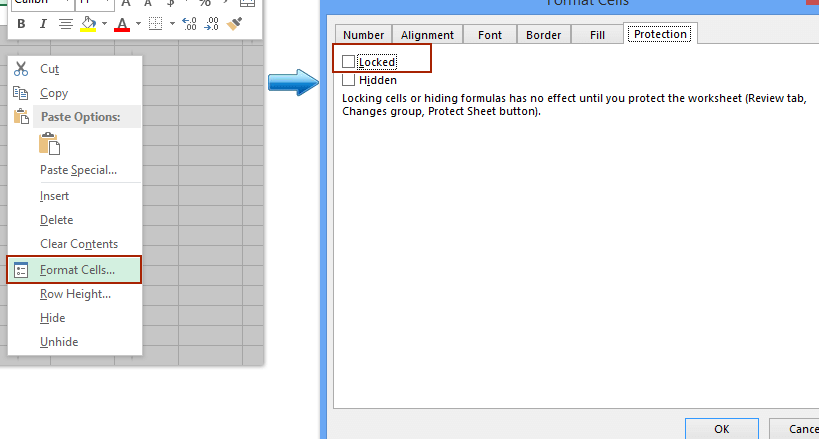Click the "Locking cells or hiding formulas" note
The image size is (819, 439).
pos(575,105)
